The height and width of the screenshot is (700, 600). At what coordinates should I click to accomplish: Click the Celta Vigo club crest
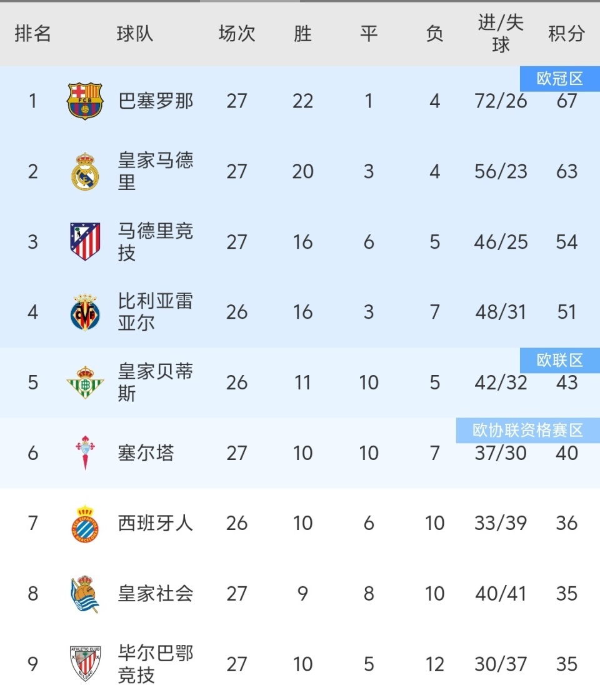(85, 452)
